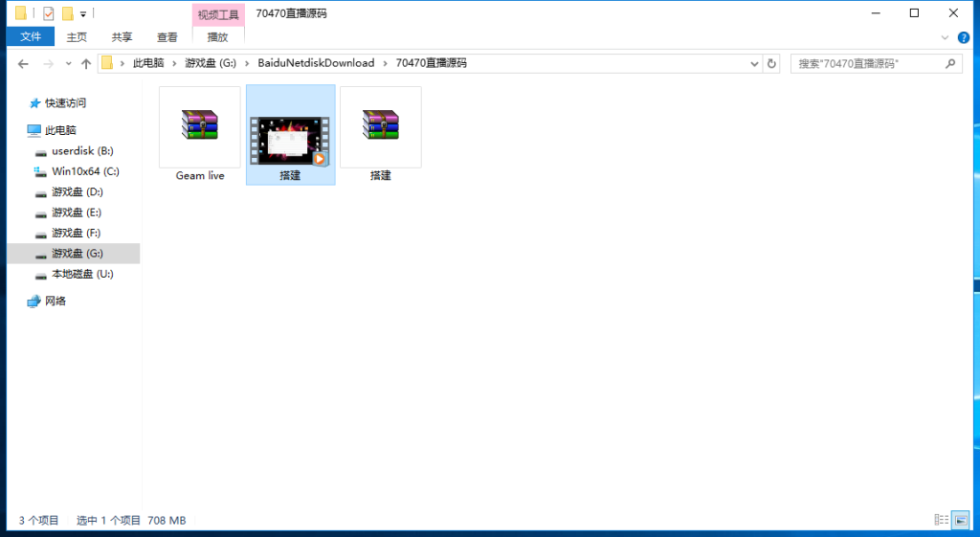Viewport: 980px width, 537px height.
Task: Expand the address bar history dropdown
Action: click(754, 64)
